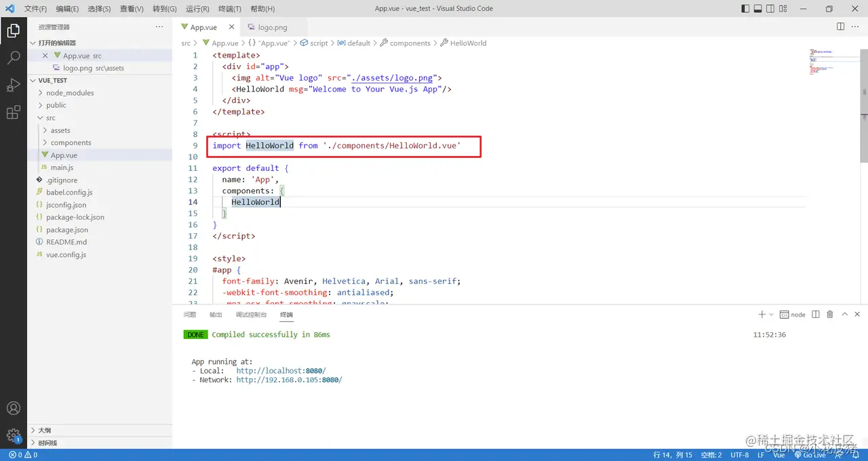Open the Search view in activity bar
The image size is (868, 461).
click(x=13, y=58)
